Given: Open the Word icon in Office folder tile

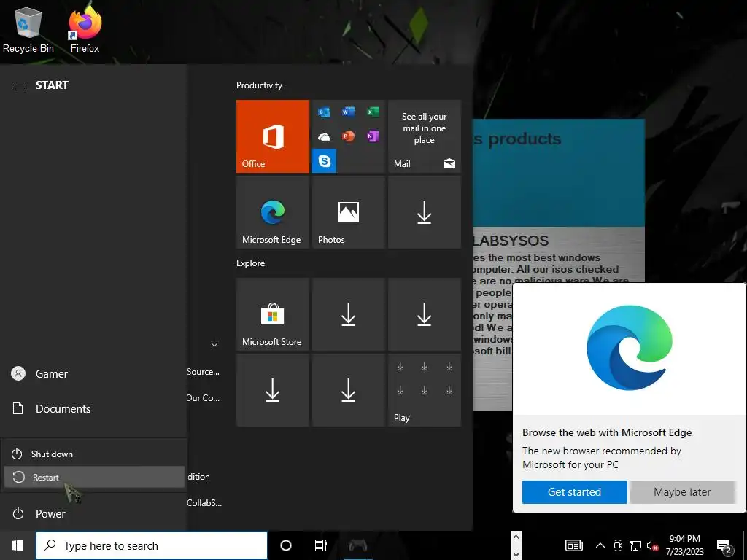Looking at the screenshot, I should (x=348, y=112).
